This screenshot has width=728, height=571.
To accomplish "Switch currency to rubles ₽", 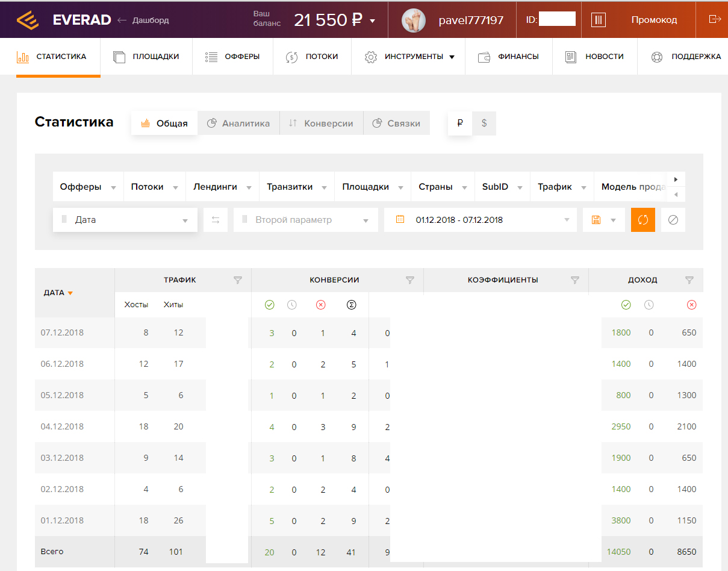I will click(460, 123).
